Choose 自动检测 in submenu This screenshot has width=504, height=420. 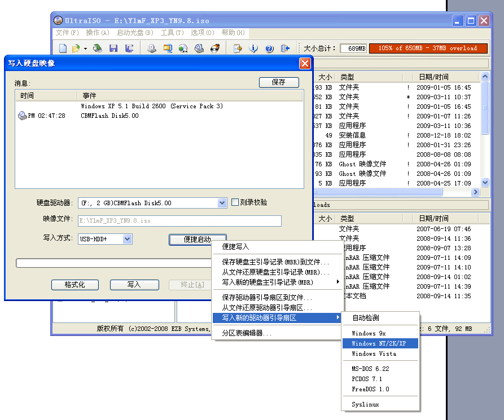pyautogui.click(x=380, y=318)
